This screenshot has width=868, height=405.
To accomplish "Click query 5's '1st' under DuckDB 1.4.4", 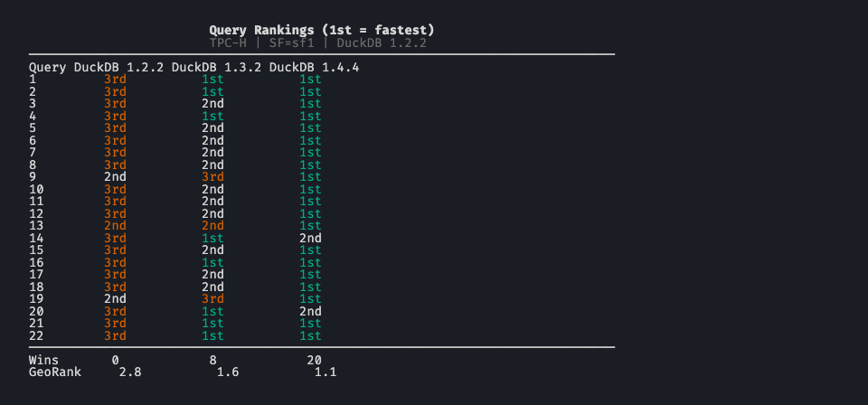I will click(x=310, y=128).
